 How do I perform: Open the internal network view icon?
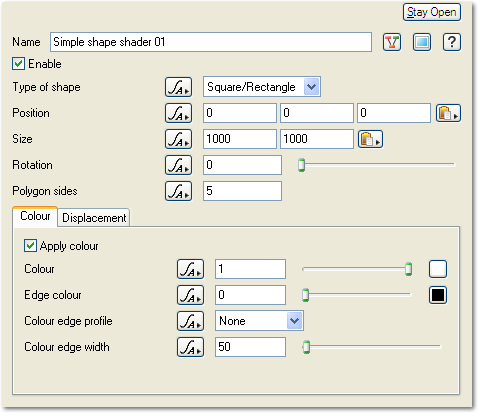(x=392, y=42)
